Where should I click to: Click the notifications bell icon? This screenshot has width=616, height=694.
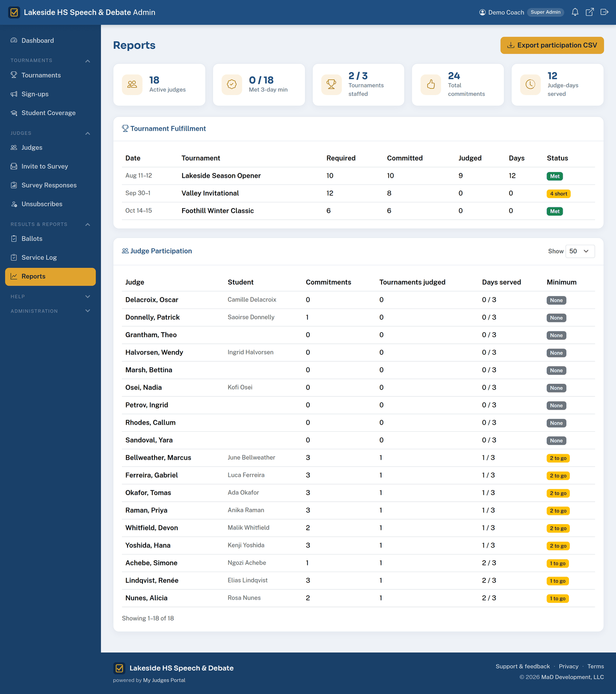pyautogui.click(x=575, y=12)
